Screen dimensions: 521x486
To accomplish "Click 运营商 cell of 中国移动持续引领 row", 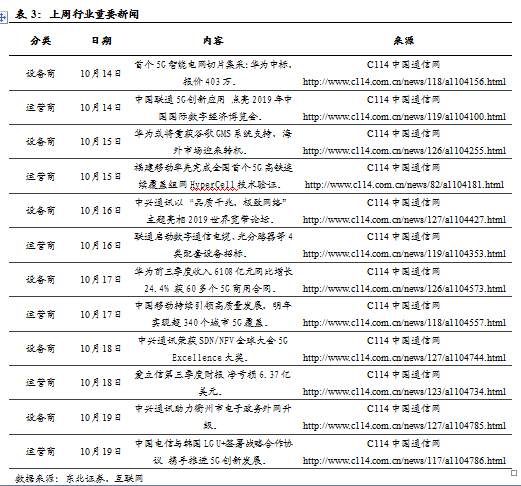I will pyautogui.click(x=41, y=314).
